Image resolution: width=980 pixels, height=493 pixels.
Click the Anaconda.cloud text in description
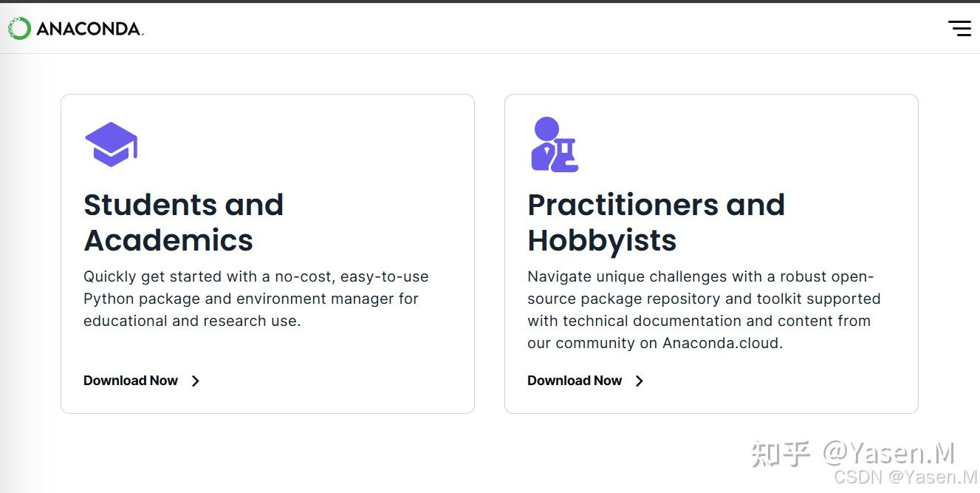pos(722,343)
